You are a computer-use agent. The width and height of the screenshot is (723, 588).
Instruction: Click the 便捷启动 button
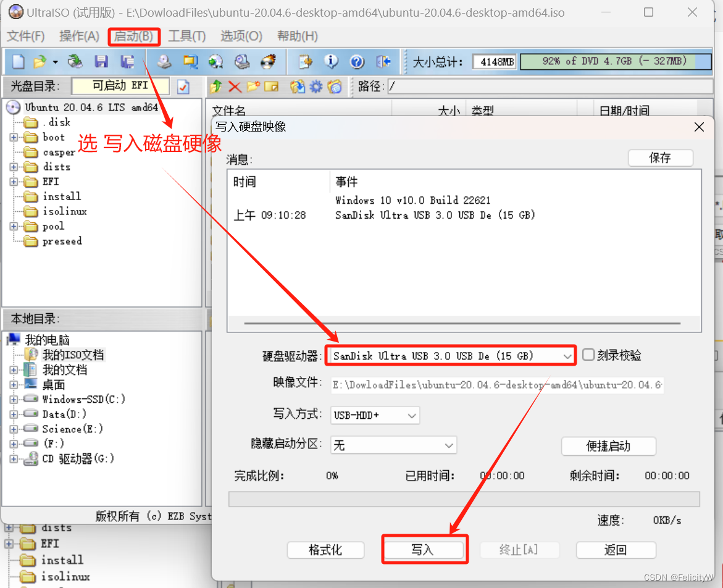[x=609, y=446]
